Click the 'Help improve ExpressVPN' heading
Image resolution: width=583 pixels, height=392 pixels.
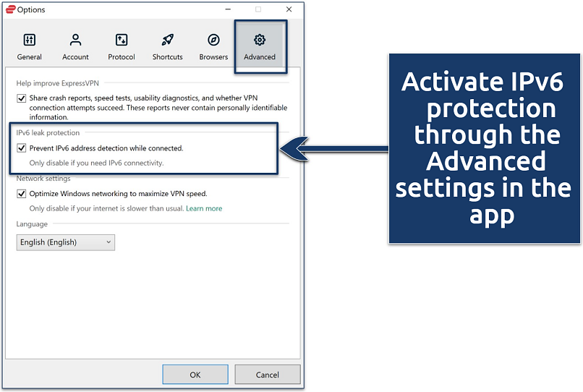[57, 83]
